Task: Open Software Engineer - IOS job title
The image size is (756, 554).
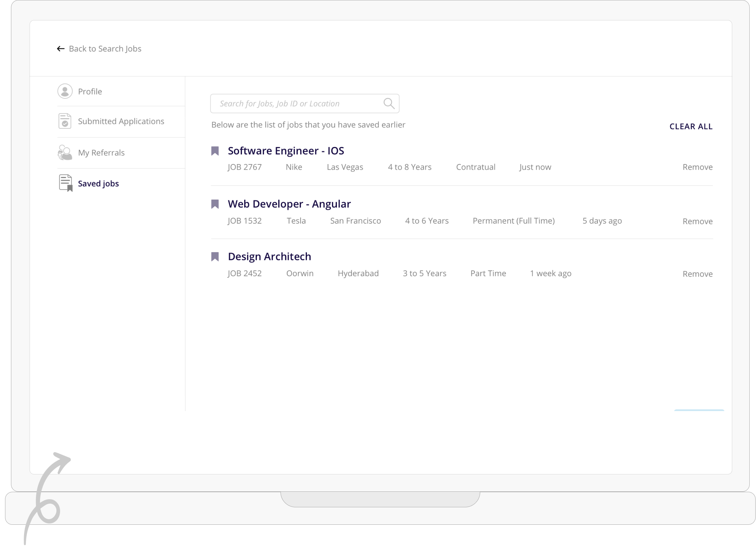Action: [286, 151]
